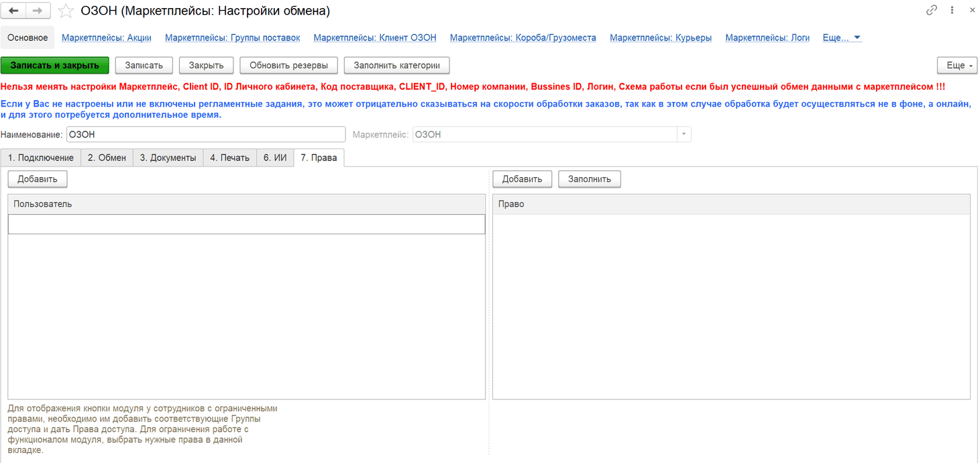
Task: Select the 7. Права tab
Action: tap(319, 158)
